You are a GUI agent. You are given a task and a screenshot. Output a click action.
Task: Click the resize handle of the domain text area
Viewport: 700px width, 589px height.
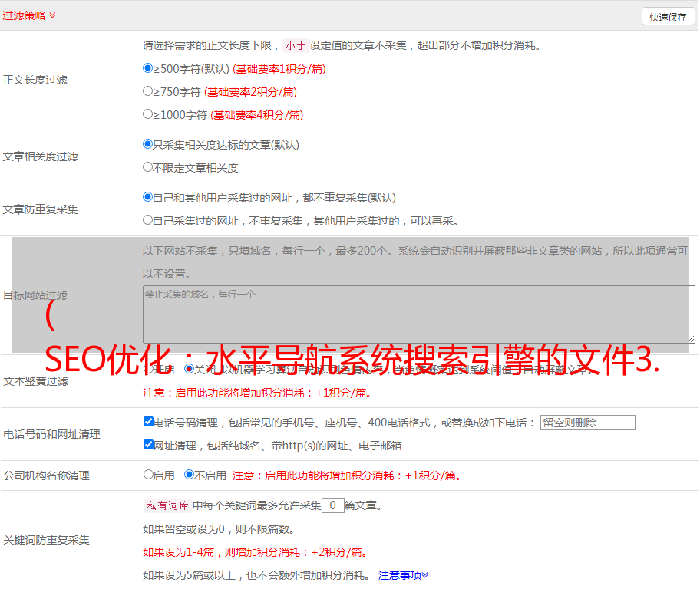(691, 339)
